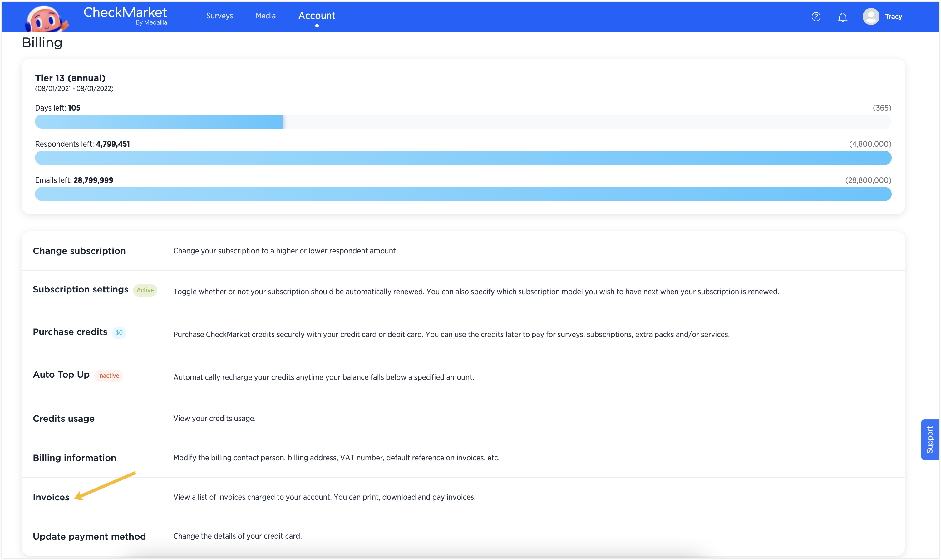This screenshot has width=941, height=560.
Task: Click the Billing page title
Action: pyautogui.click(x=42, y=43)
